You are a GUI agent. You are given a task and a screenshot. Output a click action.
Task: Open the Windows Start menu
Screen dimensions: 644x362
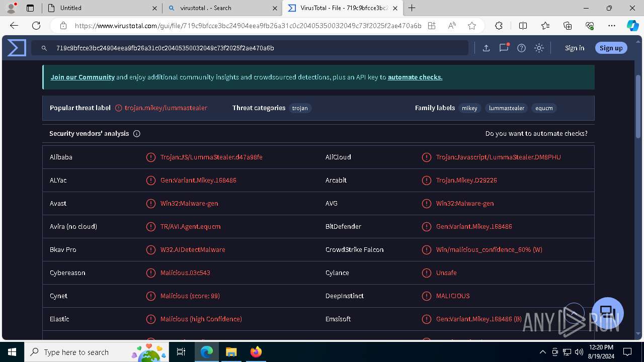coord(12,352)
